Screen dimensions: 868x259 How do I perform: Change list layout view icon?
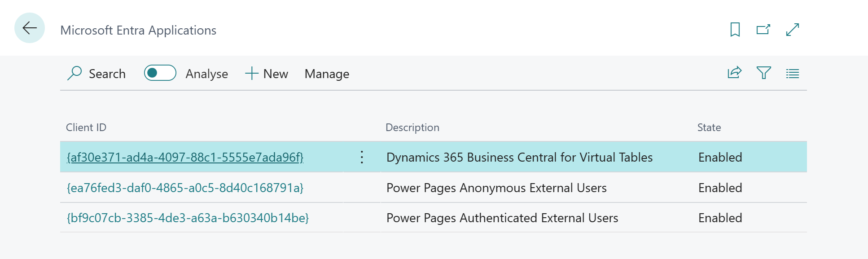point(793,74)
